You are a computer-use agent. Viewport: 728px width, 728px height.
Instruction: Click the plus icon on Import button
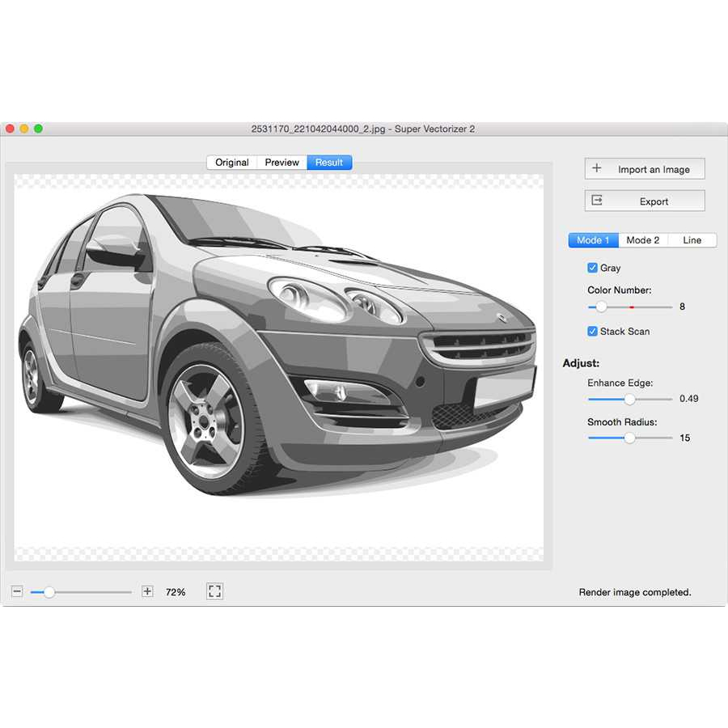(x=597, y=169)
